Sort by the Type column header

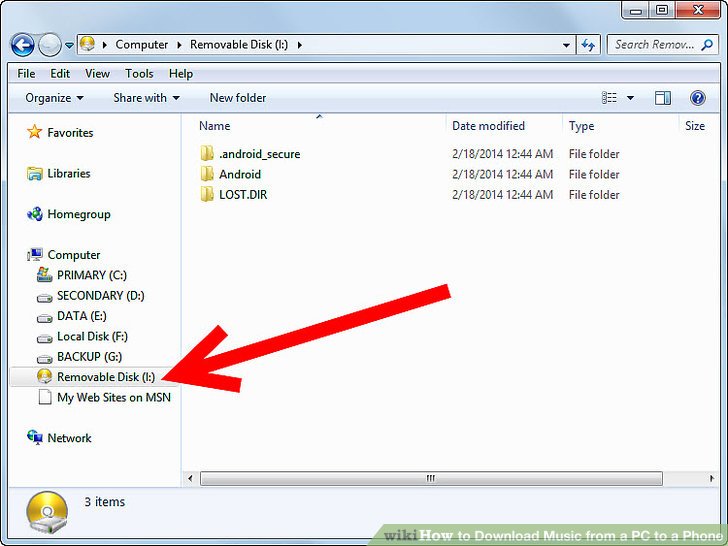[581, 126]
